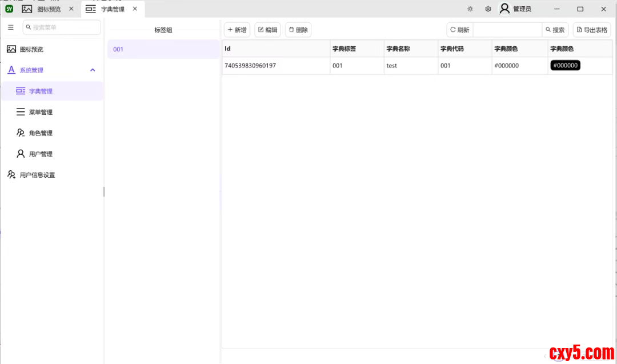Image resolution: width=617 pixels, height=364 pixels.
Task: Close the 字典管理 tab
Action: click(x=135, y=9)
